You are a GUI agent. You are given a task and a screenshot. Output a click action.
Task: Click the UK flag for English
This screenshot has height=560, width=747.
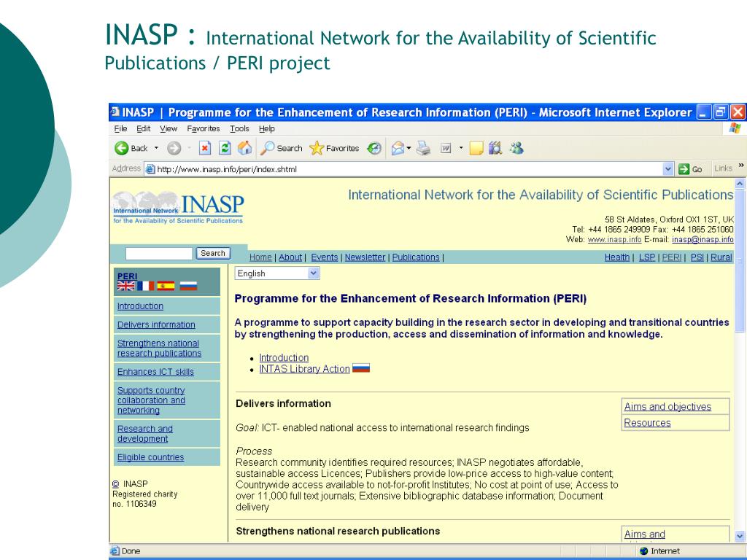click(x=125, y=286)
